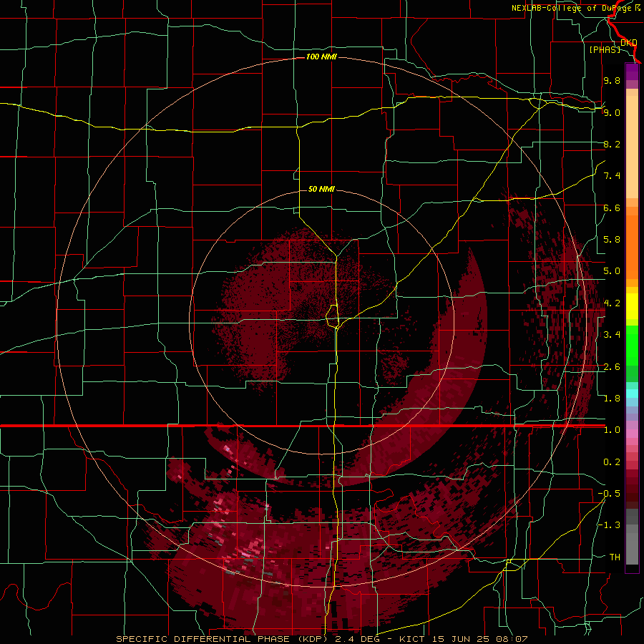This screenshot has width=644, height=644.
Task: Click the 5.0 value on the color scale
Action: (612, 271)
